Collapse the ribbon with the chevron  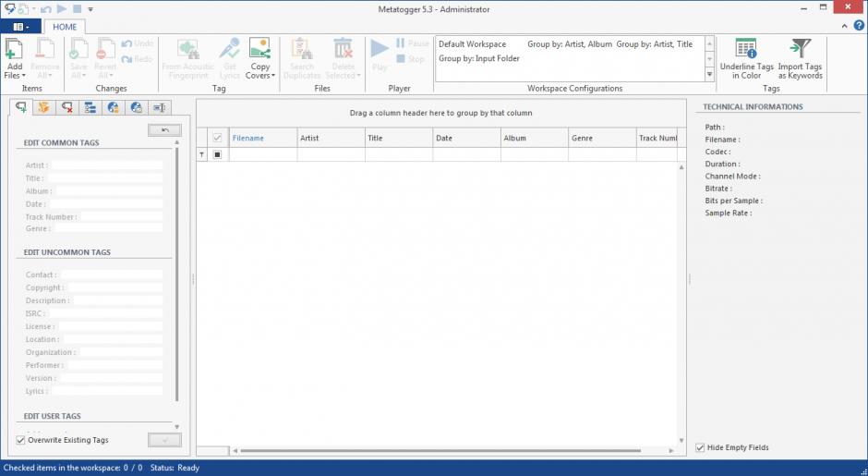844,26
